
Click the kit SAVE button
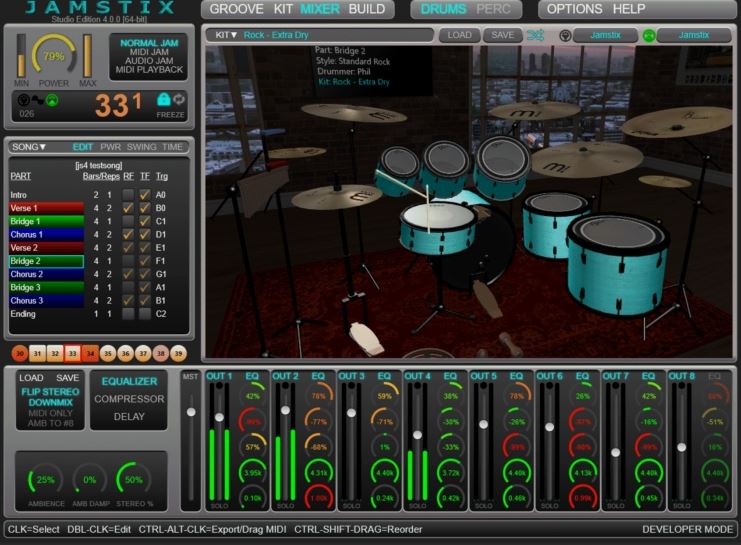(x=502, y=35)
